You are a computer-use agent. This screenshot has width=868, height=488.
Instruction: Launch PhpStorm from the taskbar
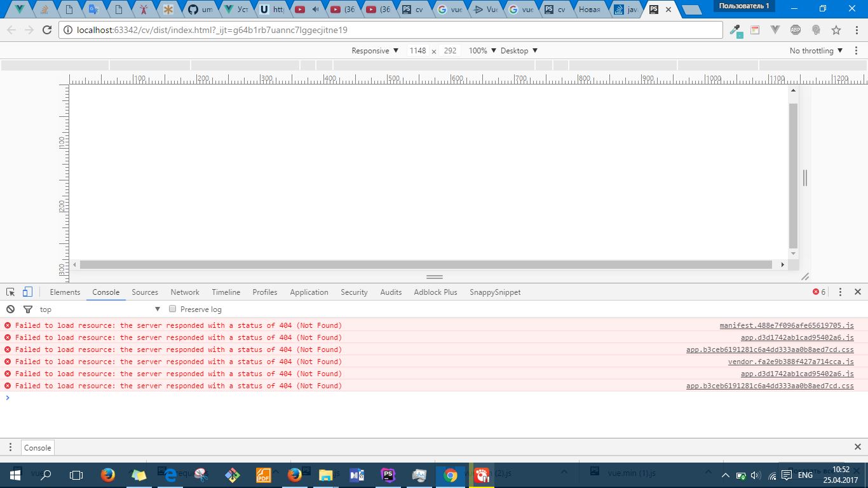[388, 475]
